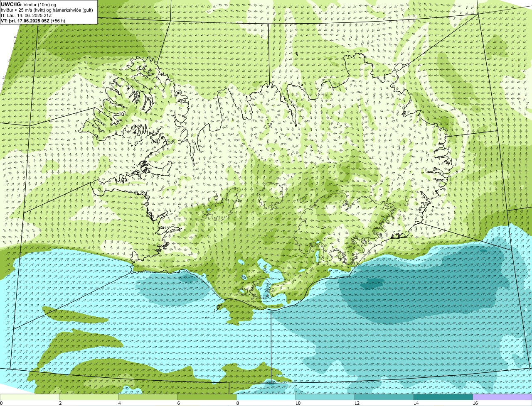Click the dark green 6–8 legend swatch
532x406 pixels.
pyautogui.click(x=207, y=397)
